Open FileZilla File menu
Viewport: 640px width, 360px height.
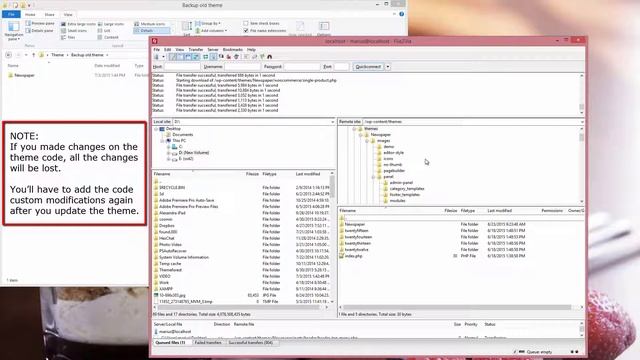click(156, 50)
